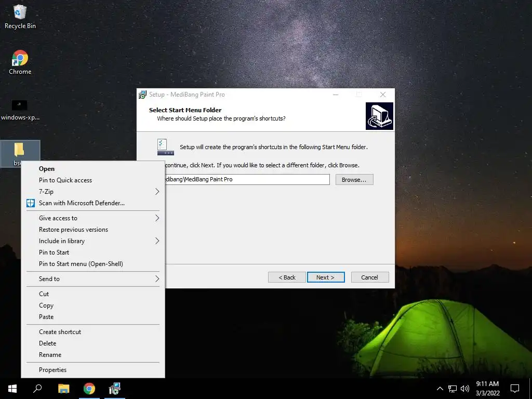Click the Next > button

[x=326, y=277]
